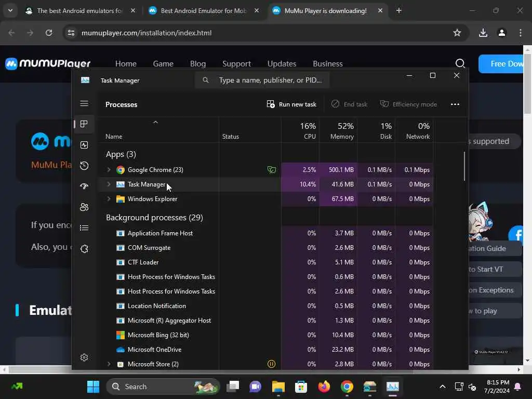Click the Google Chrome process icon
The height and width of the screenshot is (399, 532).
(121, 170)
